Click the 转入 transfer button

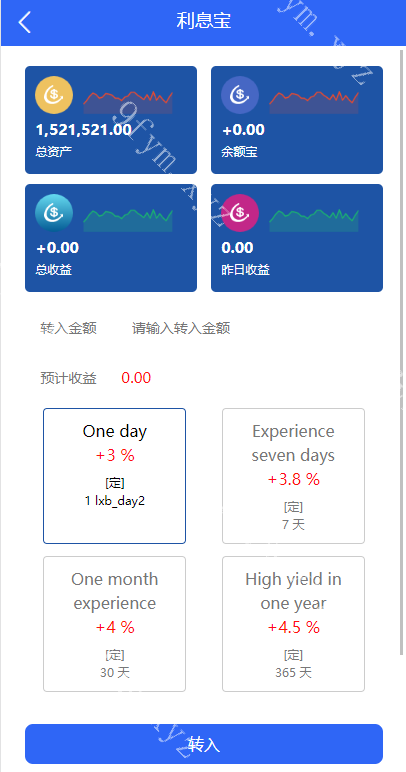pos(204,743)
